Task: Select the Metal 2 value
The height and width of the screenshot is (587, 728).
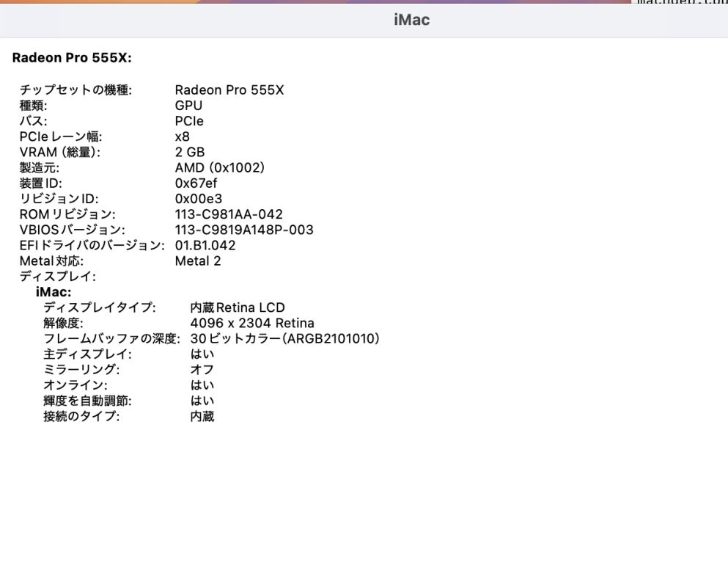Action: pyautogui.click(x=198, y=261)
